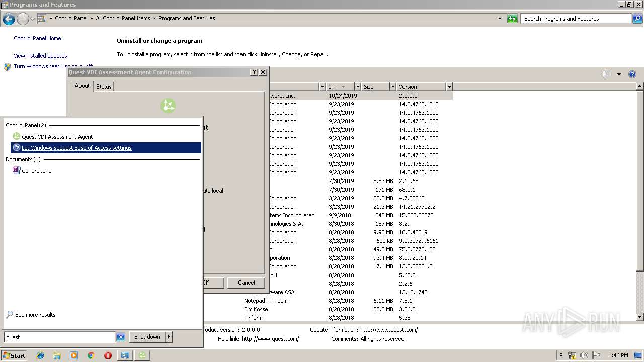Viewport: 644px width, 362px height.
Task: Switch to Quest Agent taskbar button
Action: (142, 355)
